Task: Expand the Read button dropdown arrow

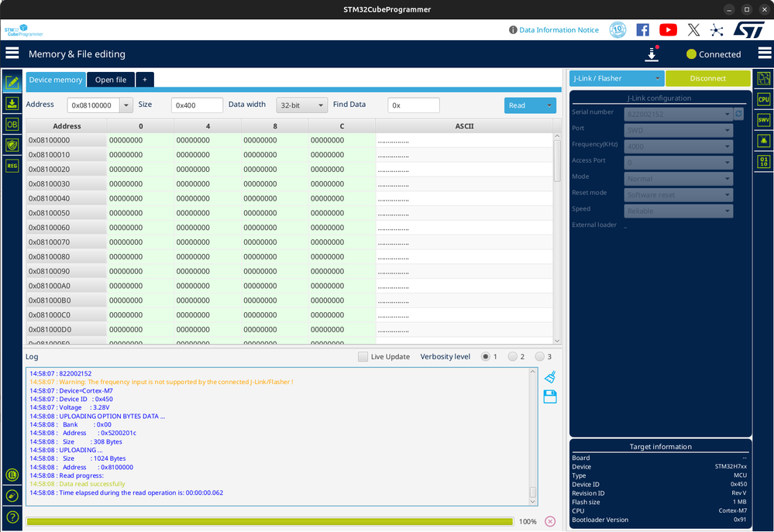Action: click(549, 105)
